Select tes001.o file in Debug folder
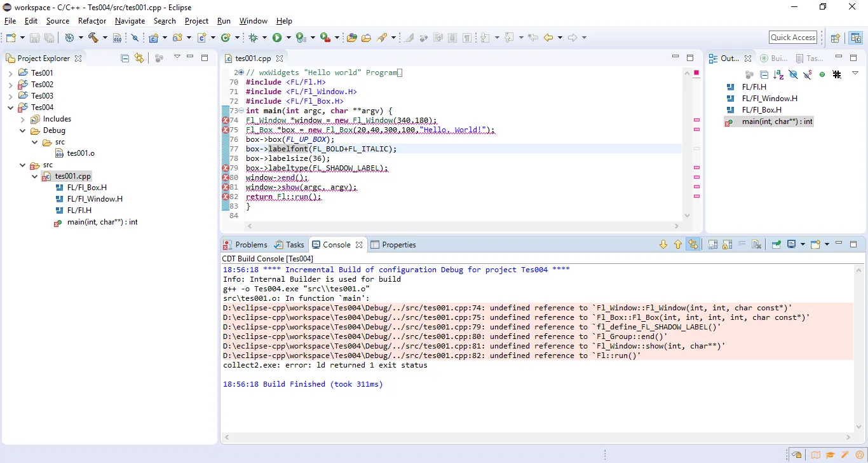This screenshot has height=463, width=868. pos(81,153)
